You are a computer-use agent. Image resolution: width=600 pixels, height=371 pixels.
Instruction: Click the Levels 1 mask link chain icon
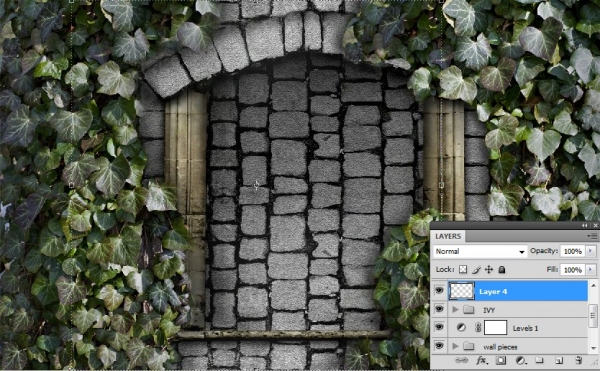478,328
